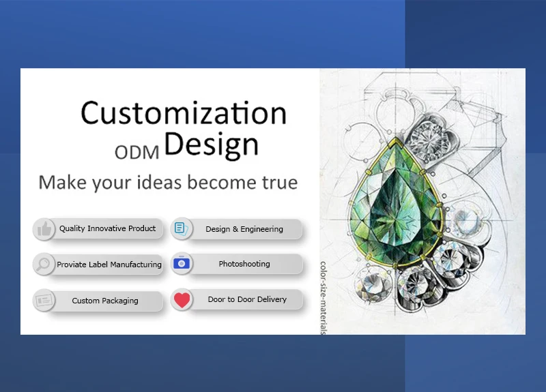Click the 'ODM' text
The height and width of the screenshot is (392, 546).
click(137, 152)
